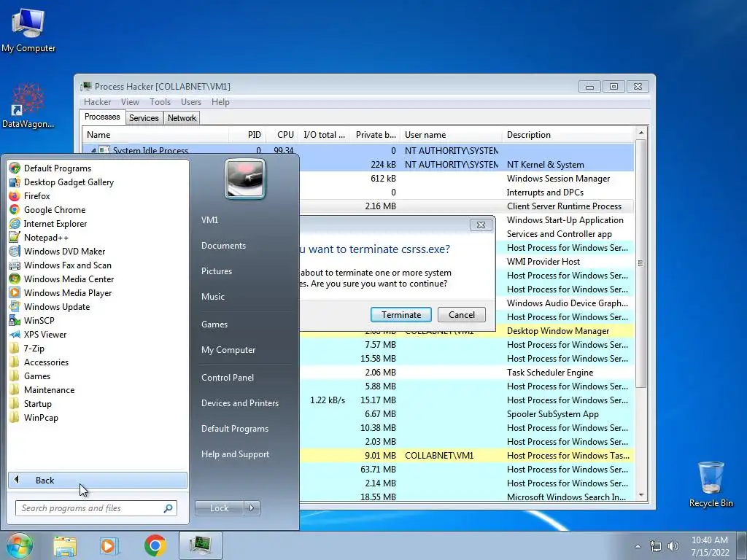Click the volume speaker tray icon
Viewport: 747px width, 560px height.
(673, 546)
